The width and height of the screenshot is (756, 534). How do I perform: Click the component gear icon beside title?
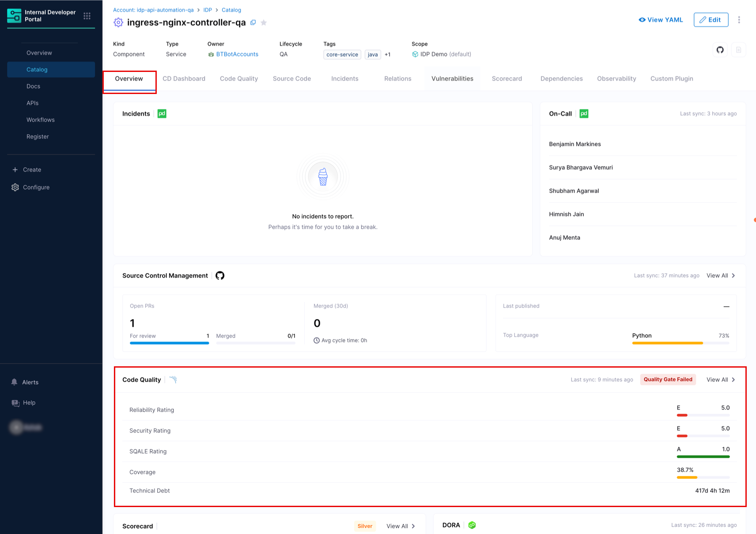(x=118, y=23)
